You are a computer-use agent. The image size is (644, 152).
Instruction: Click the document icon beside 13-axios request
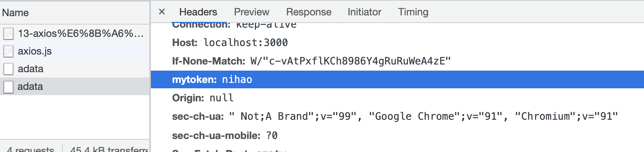click(x=8, y=34)
